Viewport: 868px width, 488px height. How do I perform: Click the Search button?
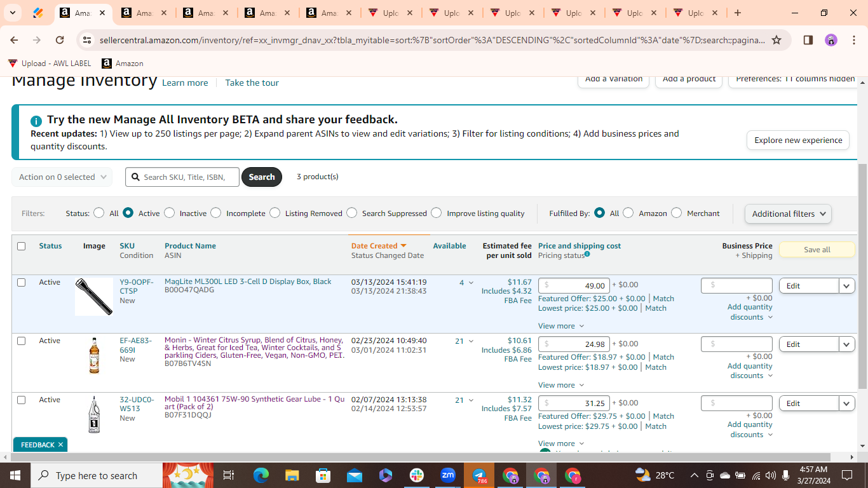[x=262, y=177]
